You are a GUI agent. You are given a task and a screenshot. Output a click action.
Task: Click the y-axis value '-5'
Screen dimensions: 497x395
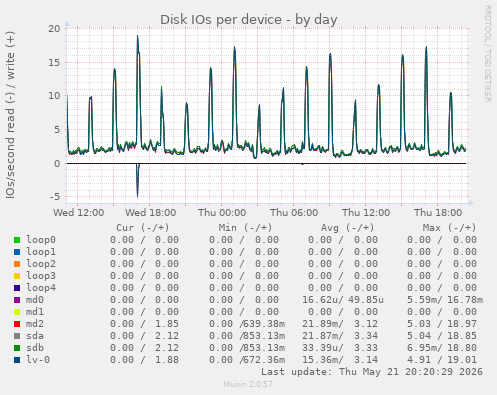click(55, 197)
